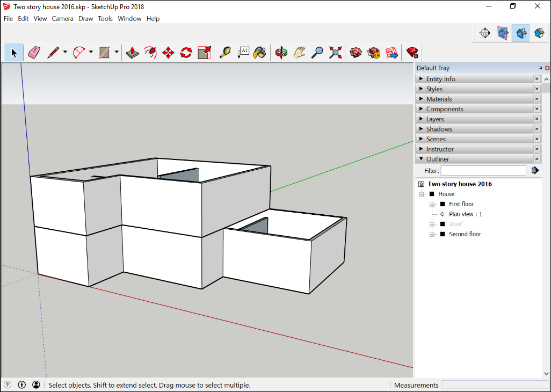This screenshot has width=551, height=392.
Task: Toggle Display Section Planes
Action: (x=503, y=33)
